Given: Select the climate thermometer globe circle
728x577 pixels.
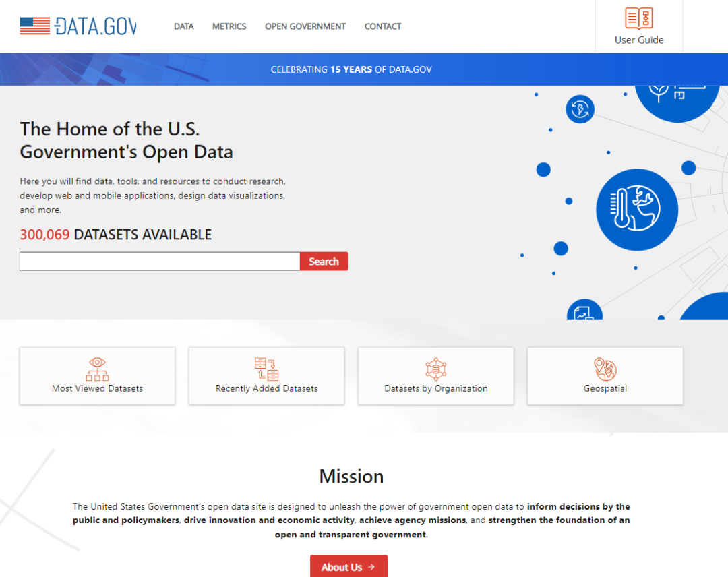Looking at the screenshot, I should [637, 210].
